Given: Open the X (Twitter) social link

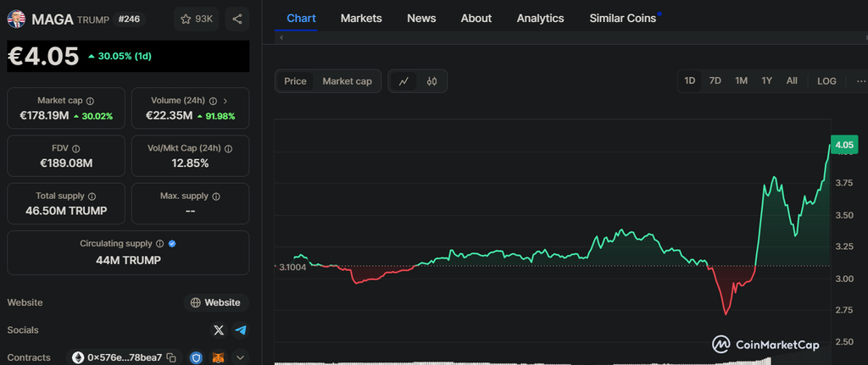Looking at the screenshot, I should 219,330.
